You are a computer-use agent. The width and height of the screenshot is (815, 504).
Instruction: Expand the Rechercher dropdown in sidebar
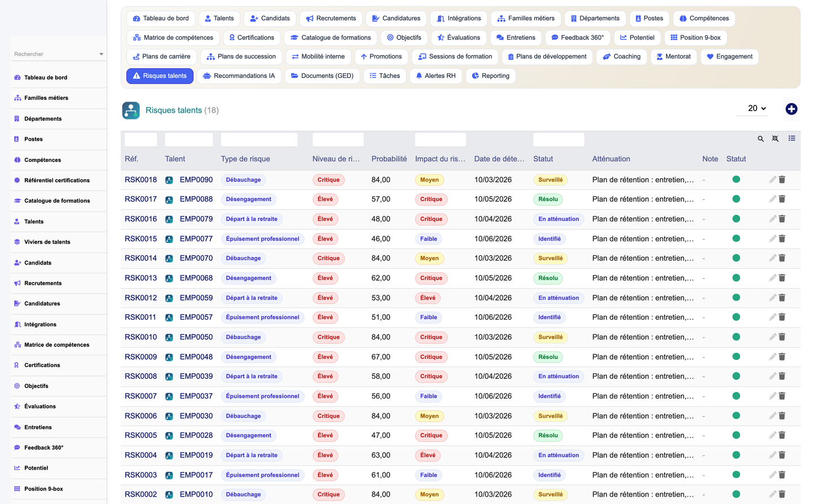point(58,54)
